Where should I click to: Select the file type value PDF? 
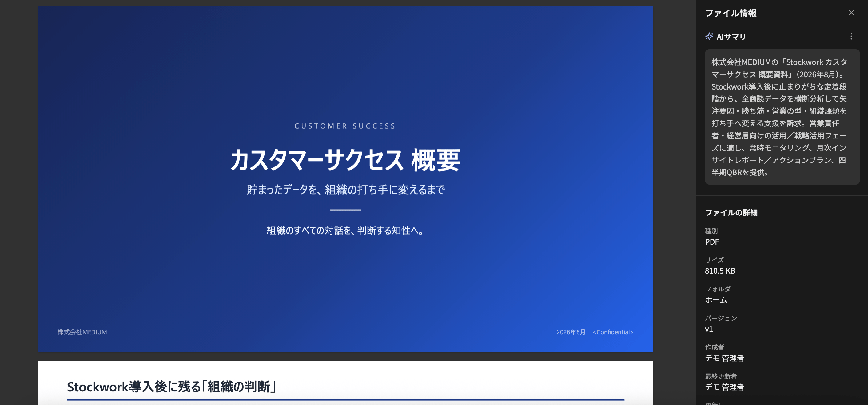[712, 242]
